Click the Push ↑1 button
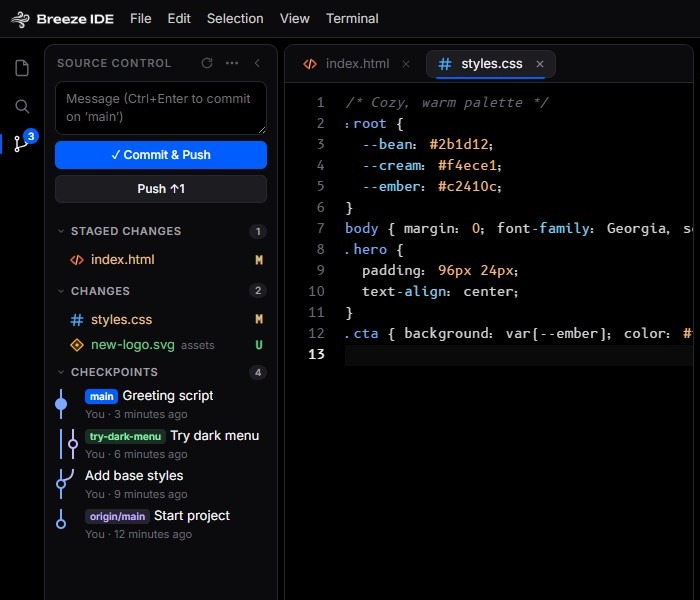The width and height of the screenshot is (700, 600). click(161, 189)
